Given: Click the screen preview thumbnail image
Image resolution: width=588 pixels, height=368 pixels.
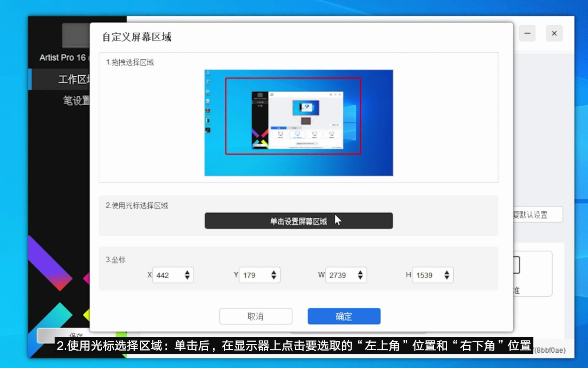Looking at the screenshot, I should pyautogui.click(x=298, y=122).
